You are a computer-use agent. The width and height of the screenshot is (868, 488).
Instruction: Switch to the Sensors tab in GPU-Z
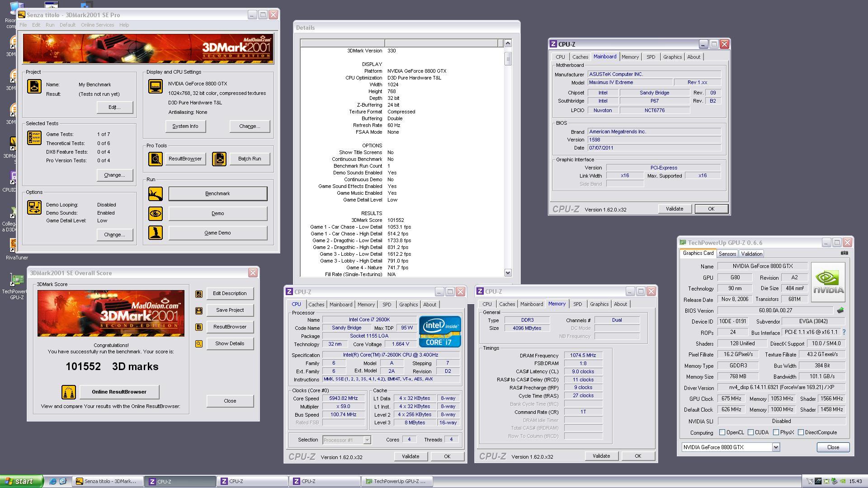tap(727, 254)
